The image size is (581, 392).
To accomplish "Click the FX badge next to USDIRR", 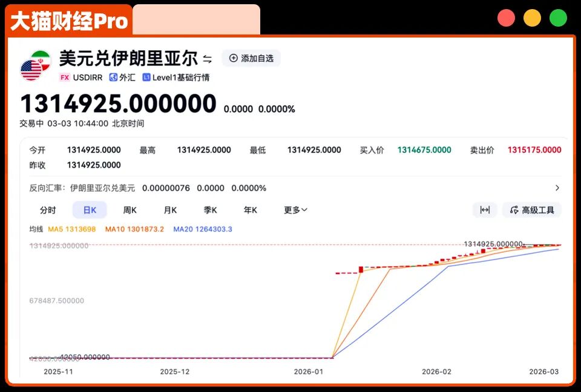I will [x=65, y=77].
